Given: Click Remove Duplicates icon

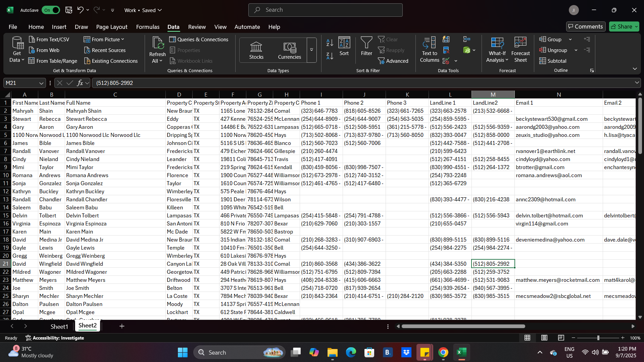Looking at the screenshot, I should pos(446,50).
